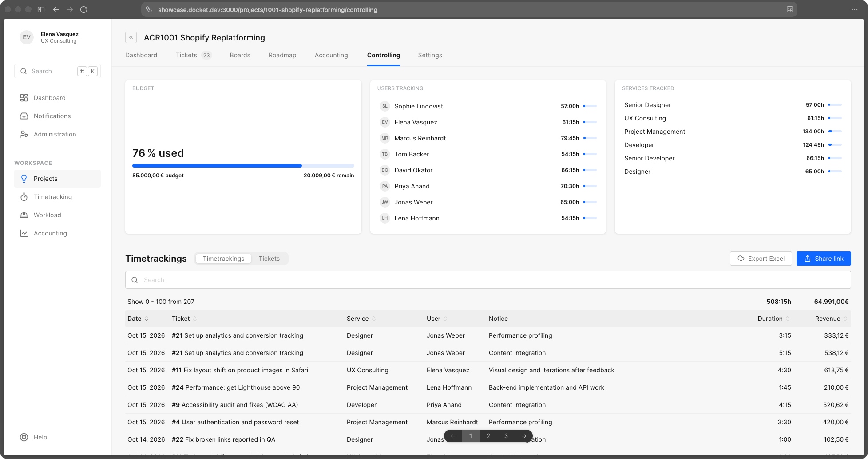Open Timetracking in sidebar
This screenshot has width=868, height=459.
coord(57,197)
